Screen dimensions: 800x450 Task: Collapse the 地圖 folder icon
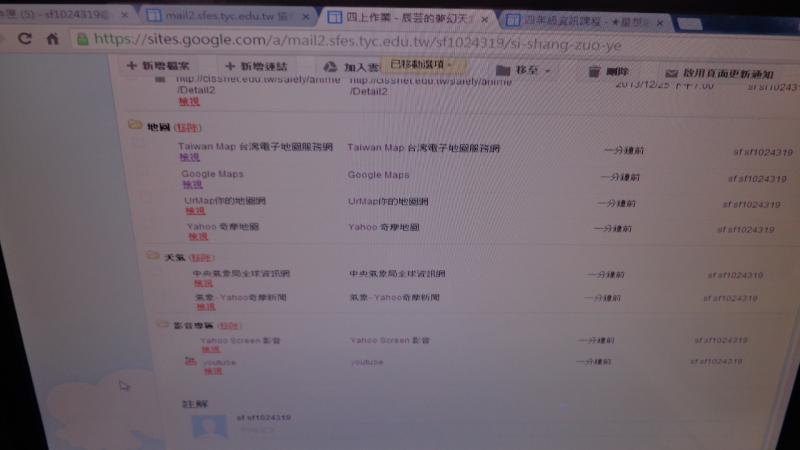click(x=135, y=124)
